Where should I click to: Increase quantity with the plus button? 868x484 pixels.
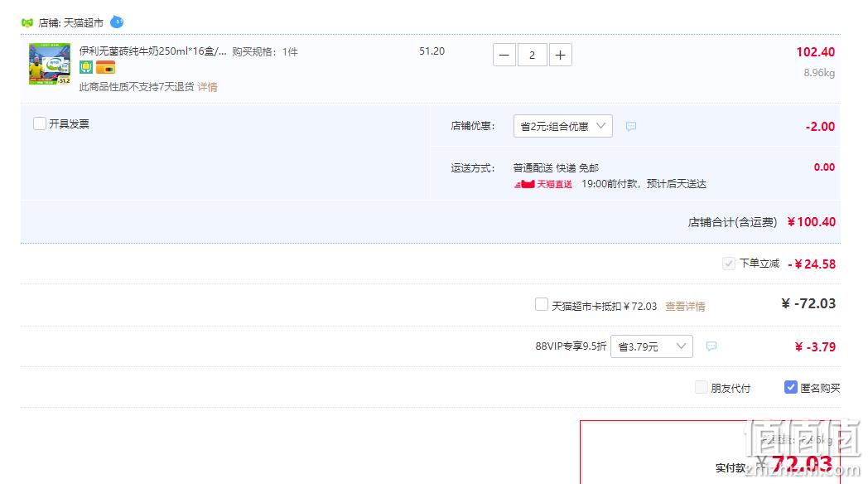pos(560,55)
